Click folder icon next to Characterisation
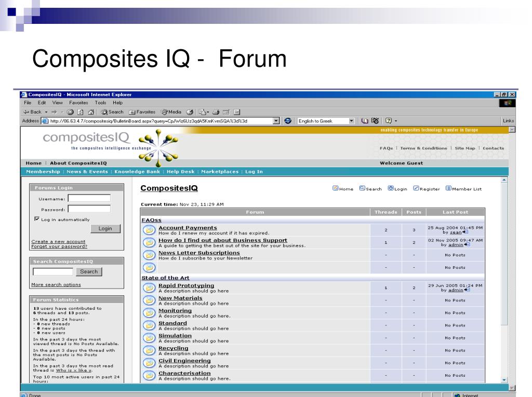 [x=149, y=376]
